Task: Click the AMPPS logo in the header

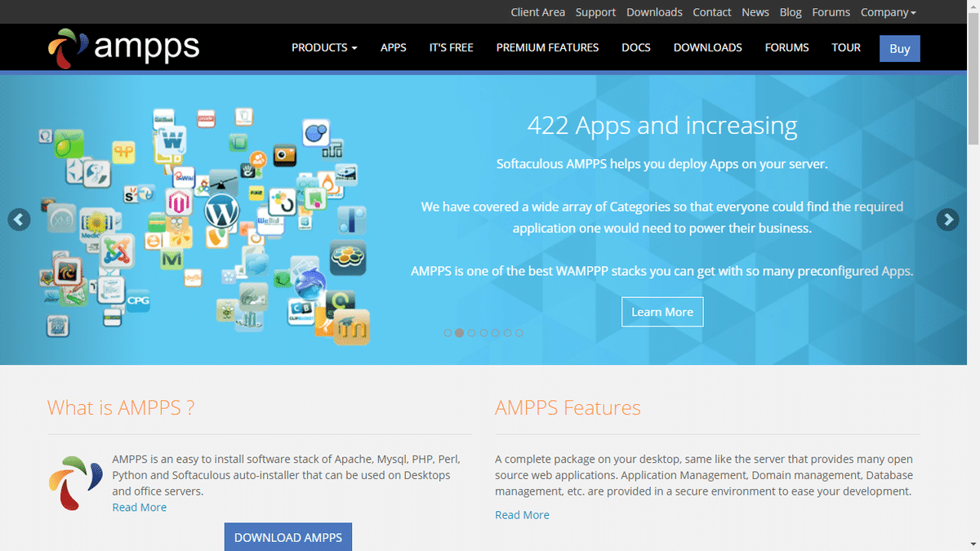Action: click(x=123, y=47)
